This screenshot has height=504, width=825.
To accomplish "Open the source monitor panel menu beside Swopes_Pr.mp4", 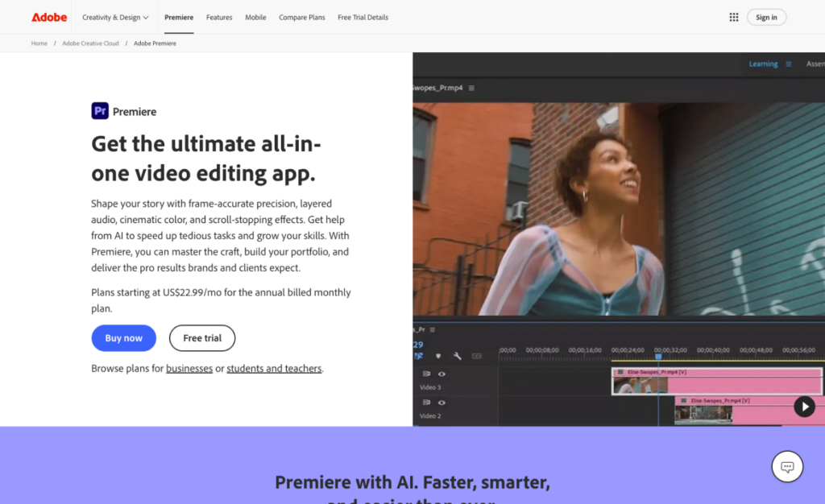I will pos(472,88).
